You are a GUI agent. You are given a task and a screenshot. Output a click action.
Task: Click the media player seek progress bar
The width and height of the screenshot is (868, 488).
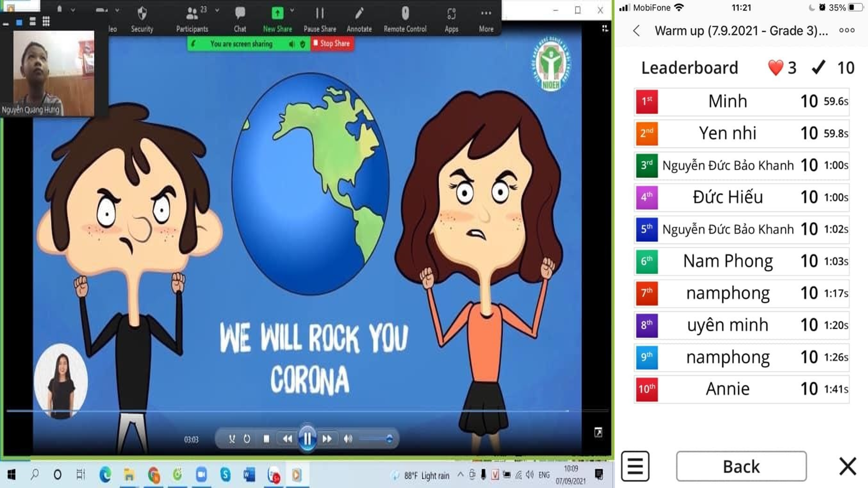(x=307, y=410)
